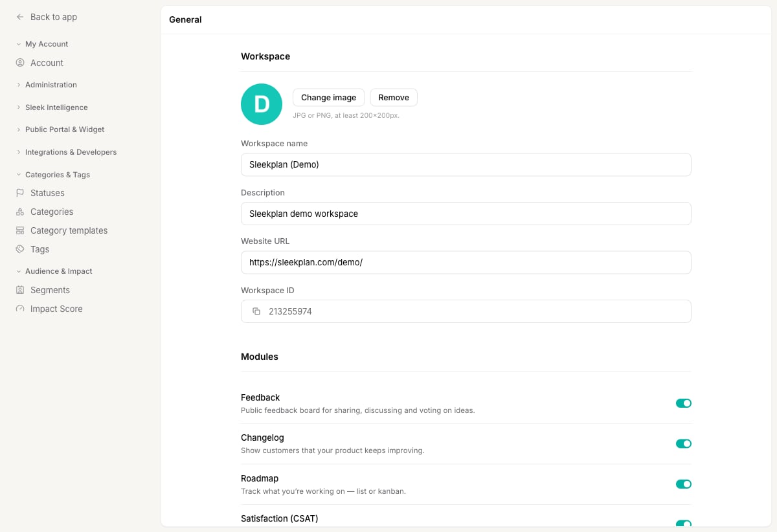Click "Show customers that your product keeps improving."
777x532 pixels.
[333, 450]
